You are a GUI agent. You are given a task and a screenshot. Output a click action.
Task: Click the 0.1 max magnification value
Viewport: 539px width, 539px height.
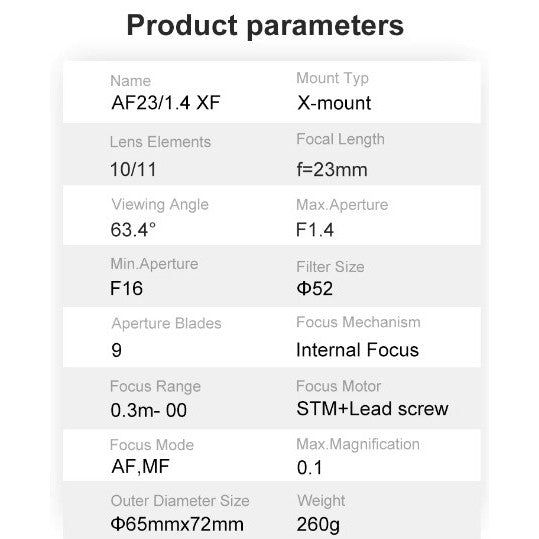309,468
